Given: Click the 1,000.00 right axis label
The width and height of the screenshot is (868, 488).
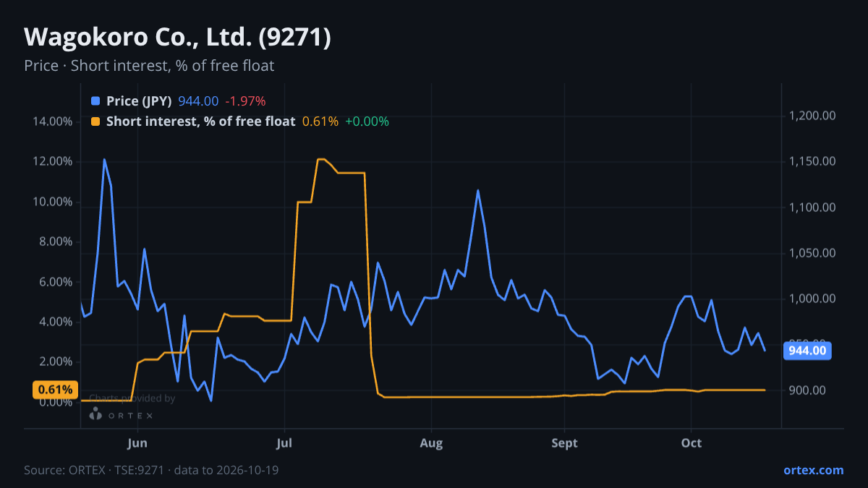Looking at the screenshot, I should coord(812,299).
